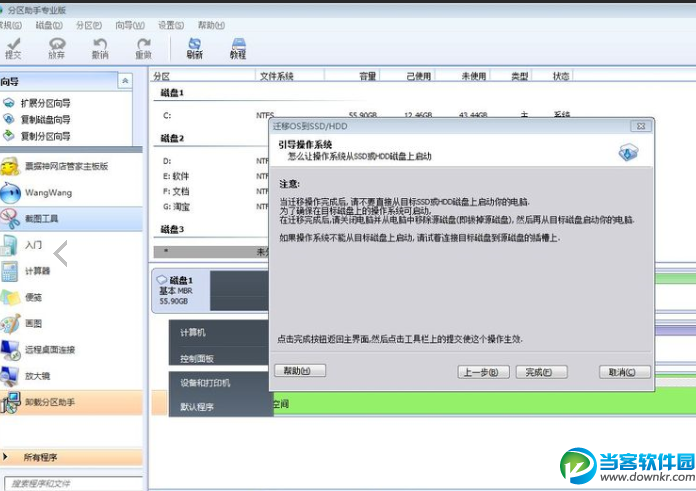696x491 pixels.
Task: Collapse the 向导 panel with chevron button
Action: coord(125,81)
